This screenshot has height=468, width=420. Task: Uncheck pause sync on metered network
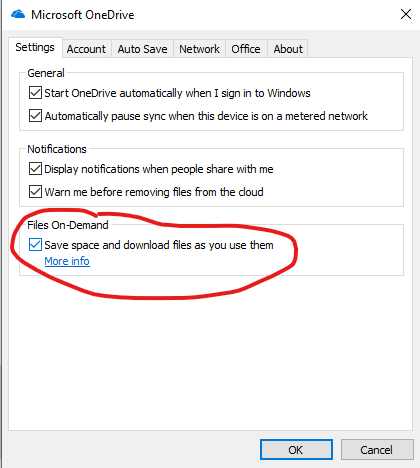[35, 116]
